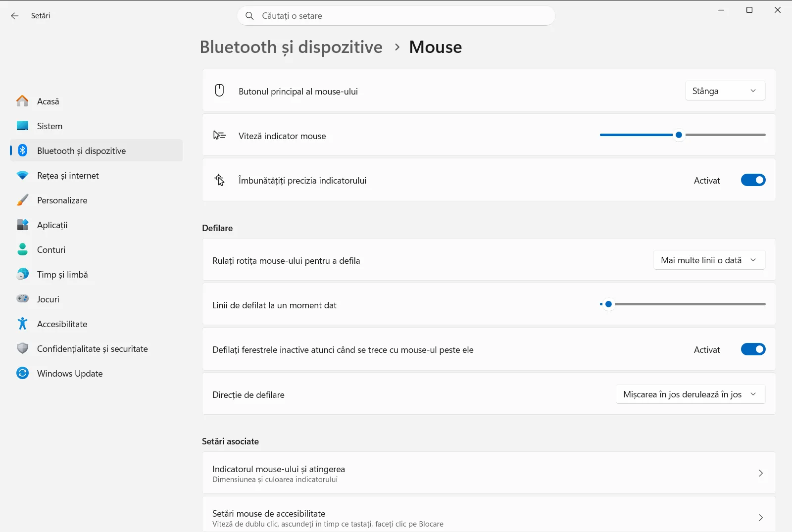Screen dimensions: 792x532
Task: Select Conturi from the sidebar
Action: (96, 249)
